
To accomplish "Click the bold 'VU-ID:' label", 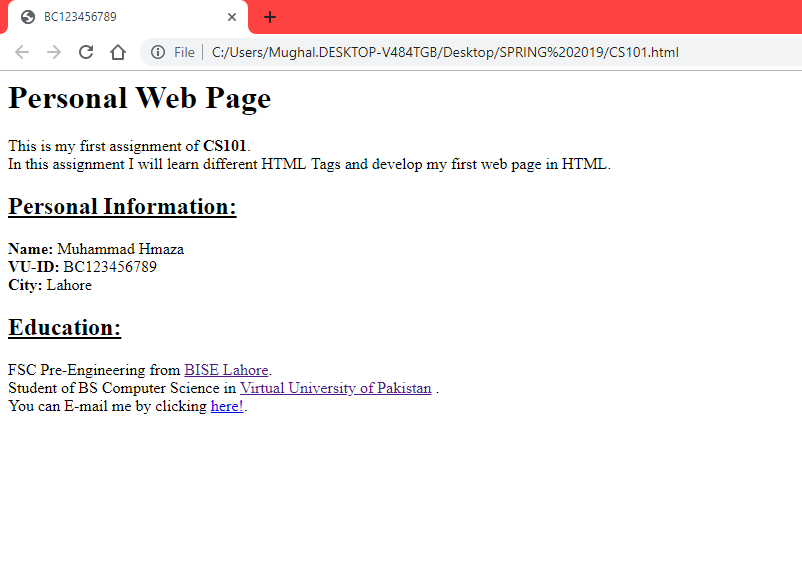I will click(x=34, y=267).
